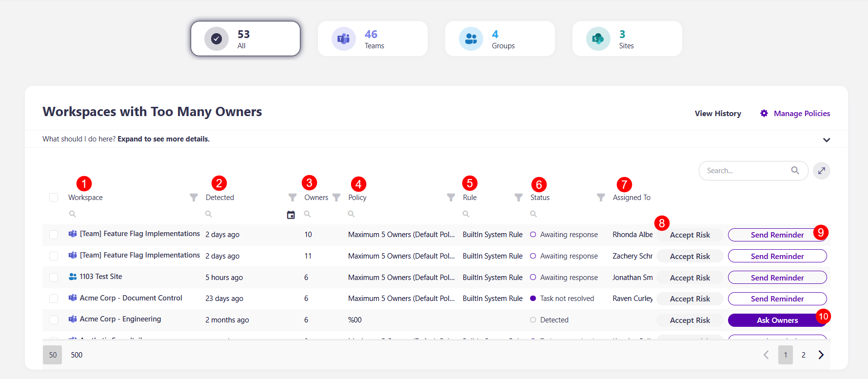Set page size to 500 rows
The height and width of the screenshot is (379, 868).
coord(77,355)
